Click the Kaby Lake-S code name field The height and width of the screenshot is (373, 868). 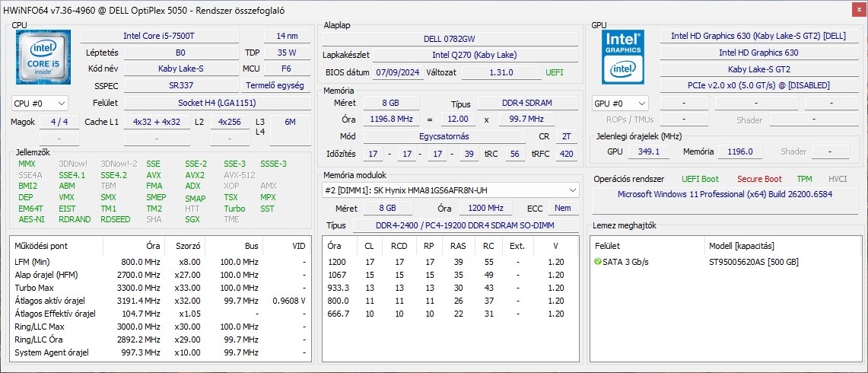[181, 69]
